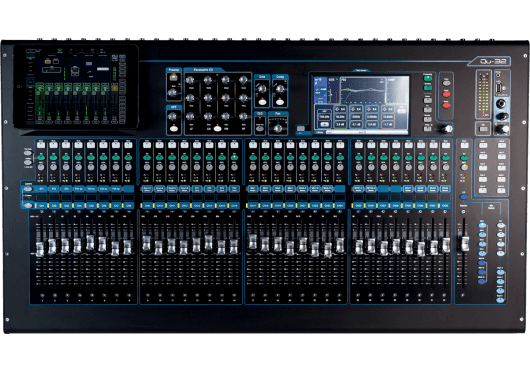Toggle the lit 48V key in Preamp section
This screenshot has height=371, width=530.
point(173,78)
